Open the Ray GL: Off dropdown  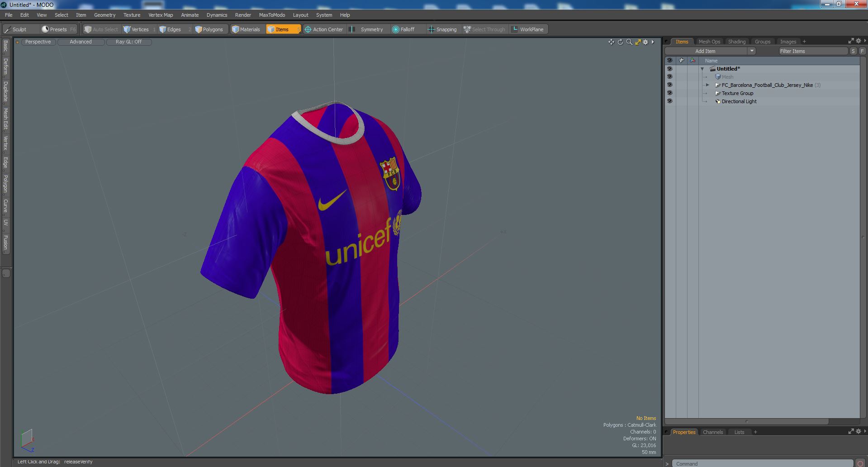tap(128, 42)
